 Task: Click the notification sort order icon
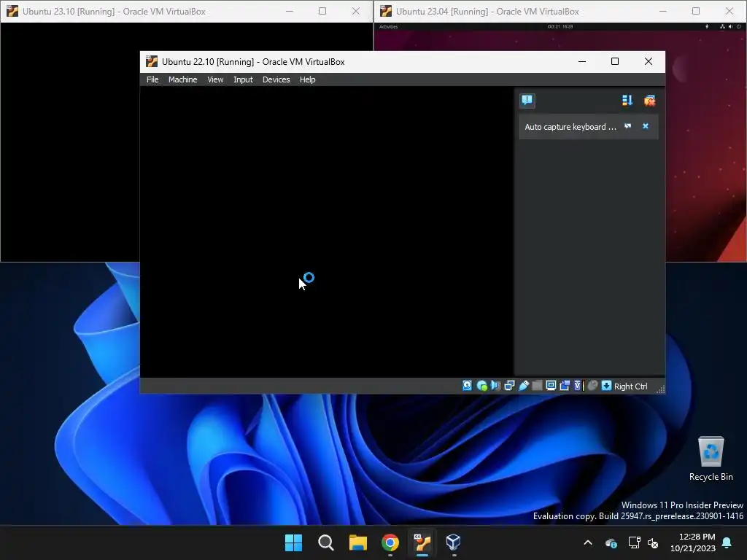(627, 101)
